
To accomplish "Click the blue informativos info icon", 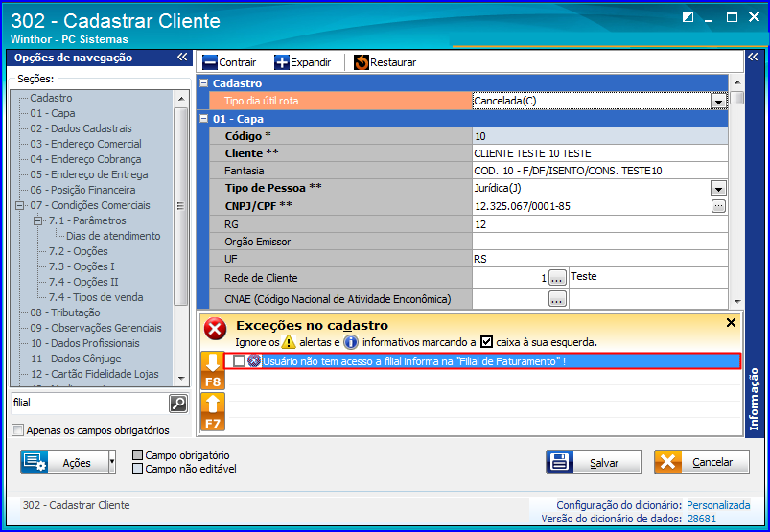I will 351,341.
